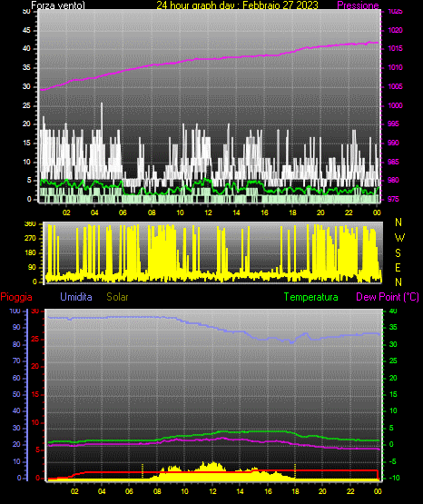Click the W wind direction letter
Image resolution: width=423 pixels, height=504 pixels.
[399, 238]
